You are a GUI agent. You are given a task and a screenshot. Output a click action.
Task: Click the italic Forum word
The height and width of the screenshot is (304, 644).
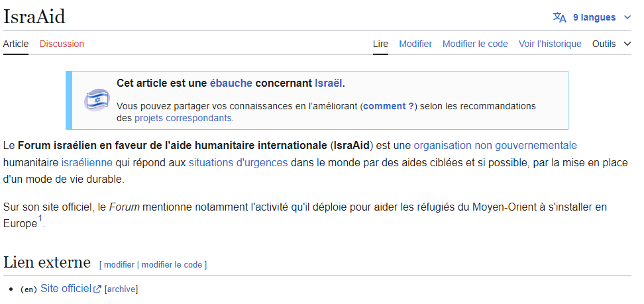[125, 207]
